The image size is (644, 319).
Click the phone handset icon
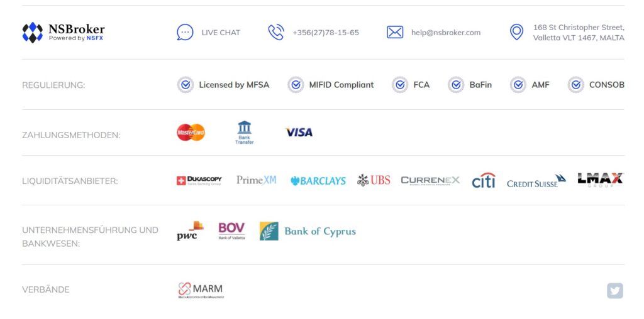tap(276, 32)
